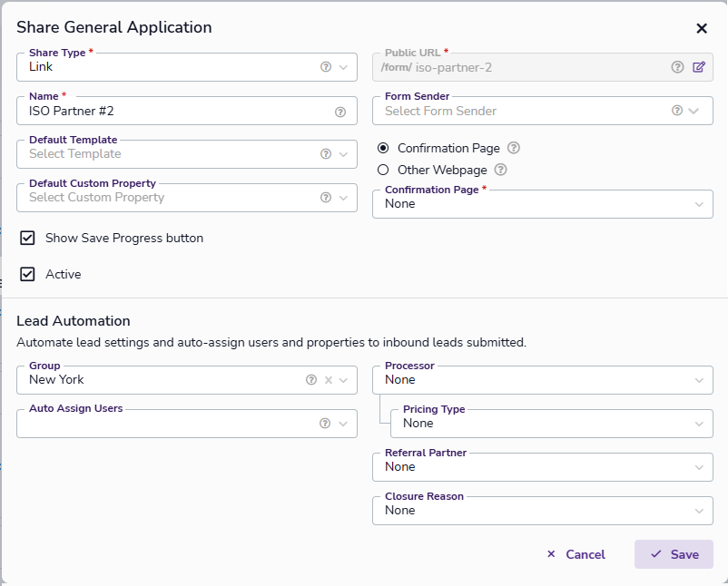Click help icon in Auto Assign Users field
Image resolution: width=728 pixels, height=586 pixels.
pos(326,423)
